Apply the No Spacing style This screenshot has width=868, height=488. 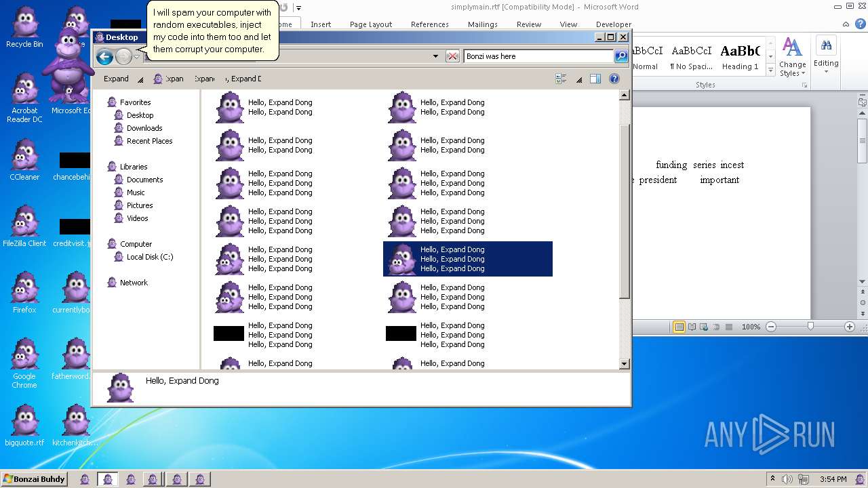click(x=691, y=56)
